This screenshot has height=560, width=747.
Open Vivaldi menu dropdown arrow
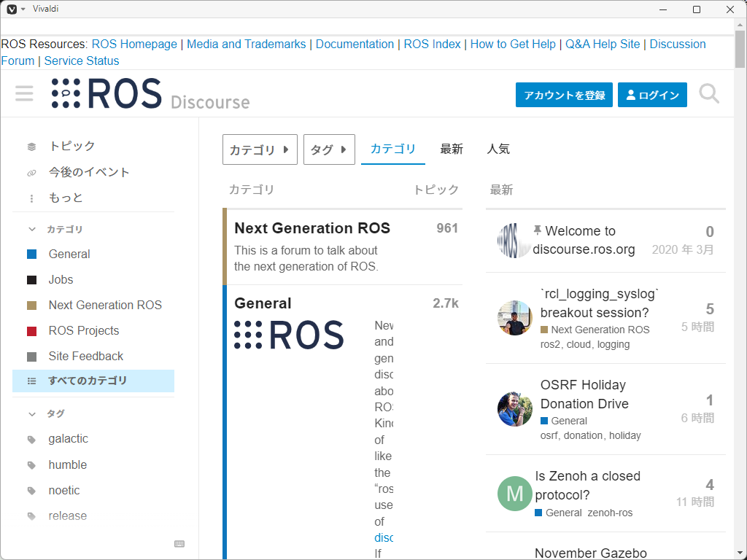23,9
